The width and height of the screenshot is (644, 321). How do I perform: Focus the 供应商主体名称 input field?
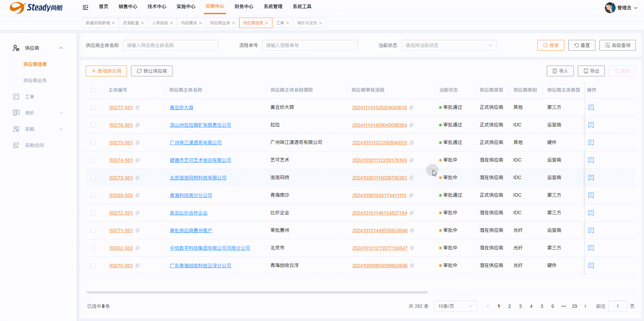(170, 45)
